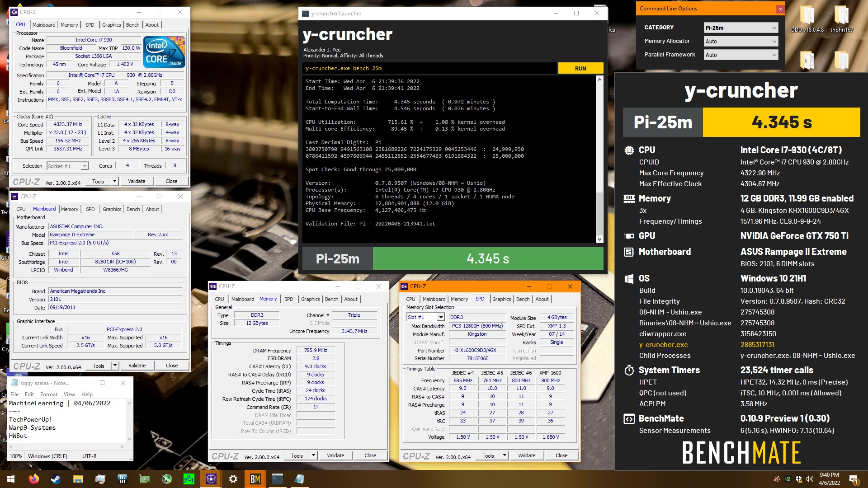Viewport: 868px width, 488px height.
Task: Expand Tools arrow in CPU-Z CPU window
Action: click(x=115, y=181)
